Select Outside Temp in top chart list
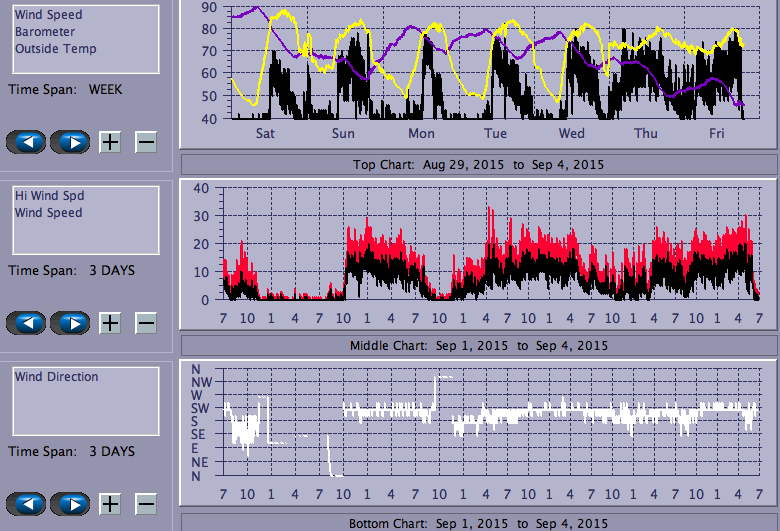This screenshot has width=780, height=531. 55,48
